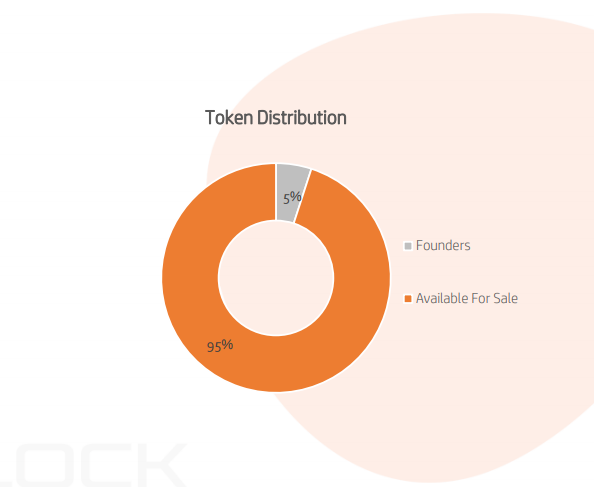Image resolution: width=594 pixels, height=487 pixels.
Task: Click the word Distribution in the title
Action: click(302, 117)
